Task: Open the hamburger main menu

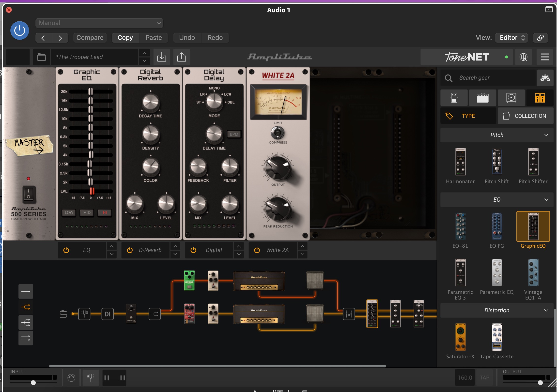Action: (545, 57)
